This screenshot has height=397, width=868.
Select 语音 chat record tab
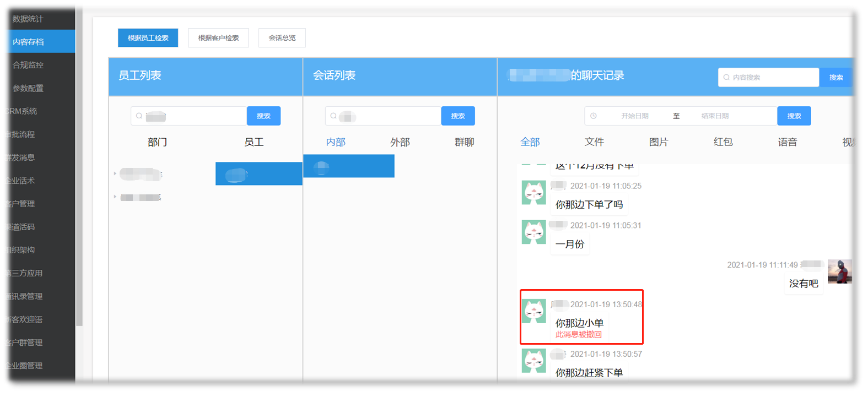coord(788,142)
